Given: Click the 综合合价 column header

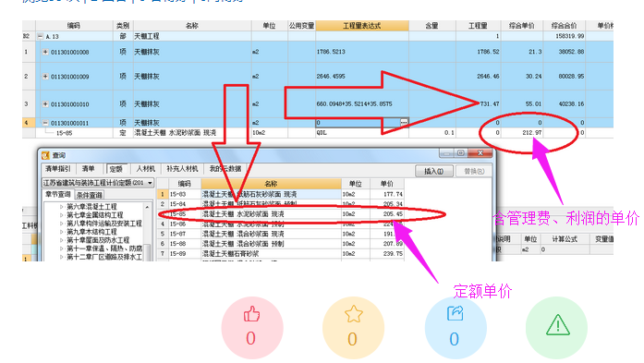Looking at the screenshot, I should 564,26.
